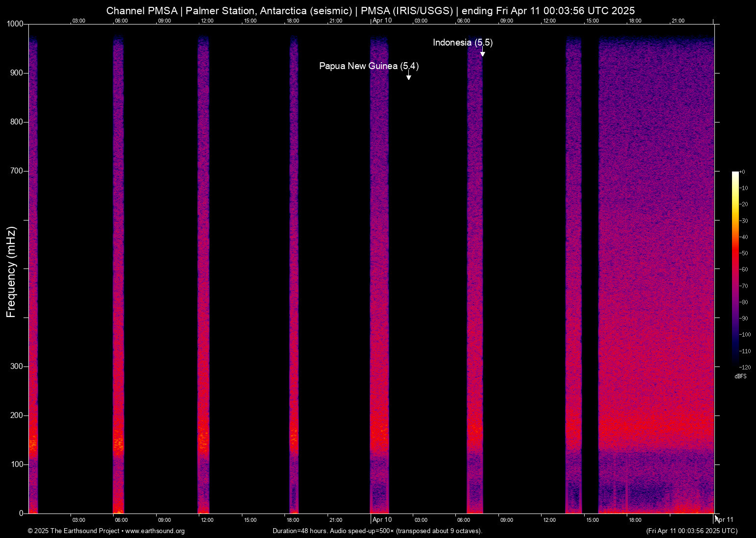
Task: Click the 300 tick label on the frequency axis
Action: (17, 367)
